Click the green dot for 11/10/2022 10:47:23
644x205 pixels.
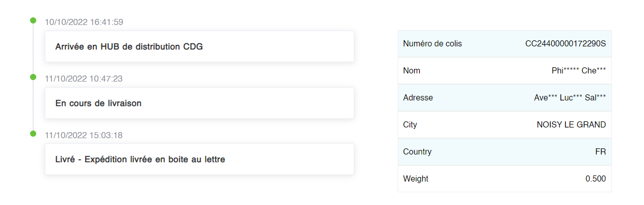[x=33, y=78]
